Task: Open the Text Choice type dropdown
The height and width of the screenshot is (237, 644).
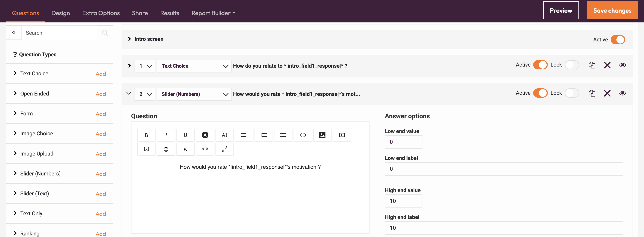Action: pos(194,66)
